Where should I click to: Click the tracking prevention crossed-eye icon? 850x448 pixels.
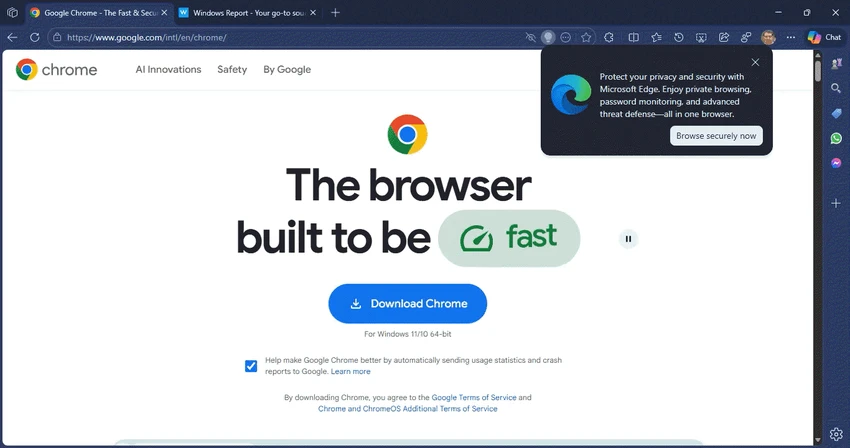(531, 37)
